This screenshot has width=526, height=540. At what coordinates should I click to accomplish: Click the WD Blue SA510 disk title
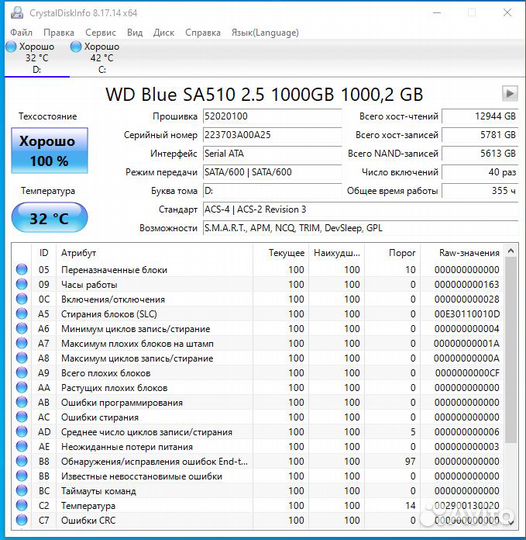click(x=264, y=94)
